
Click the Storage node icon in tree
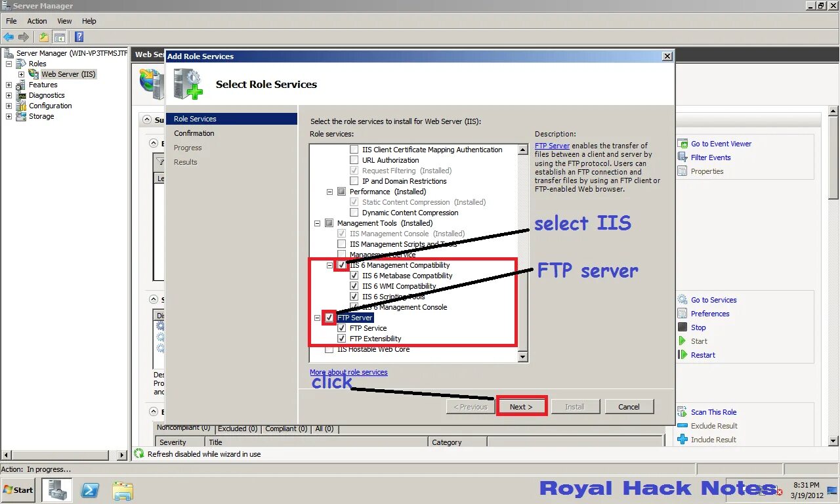click(x=22, y=116)
